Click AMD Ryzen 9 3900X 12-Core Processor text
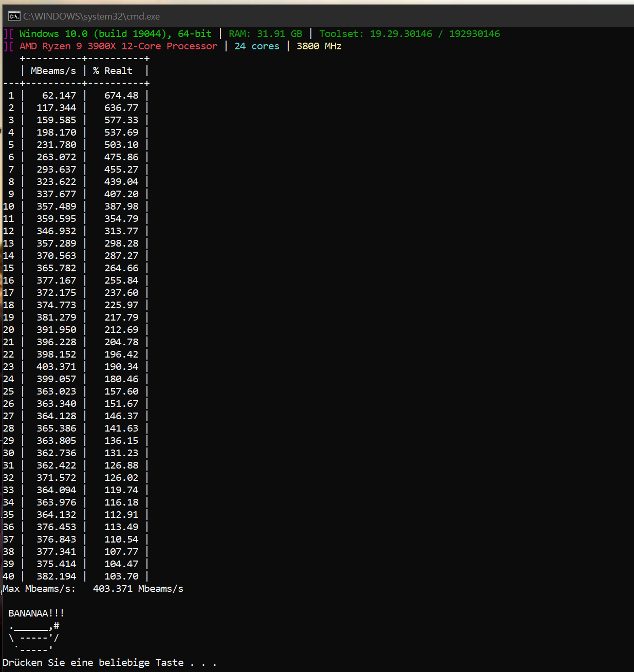634x672 pixels. tap(119, 46)
